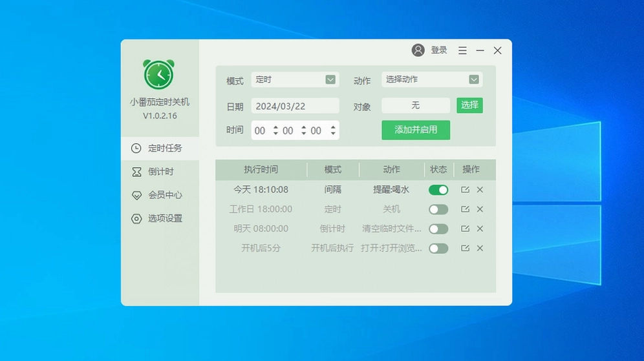Click the user avatar login icon
This screenshot has width=644, height=361.
[418, 50]
